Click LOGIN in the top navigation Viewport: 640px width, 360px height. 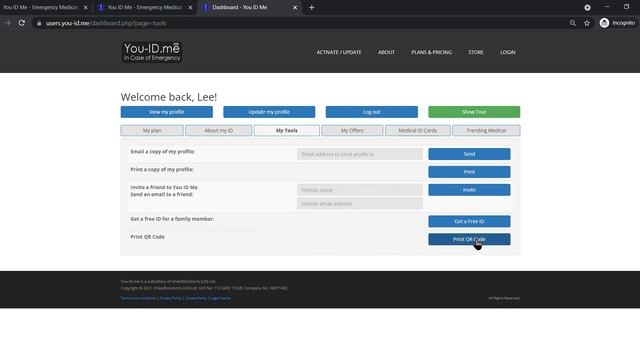point(508,52)
